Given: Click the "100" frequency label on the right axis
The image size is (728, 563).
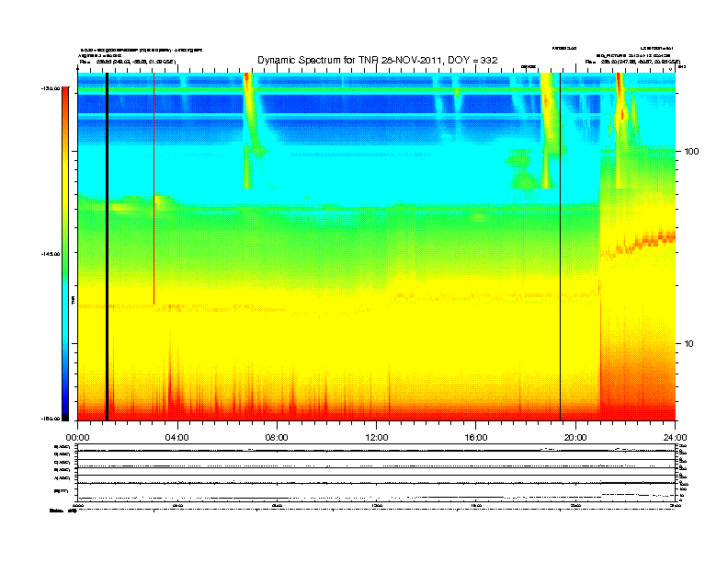Looking at the screenshot, I should coord(691,152).
